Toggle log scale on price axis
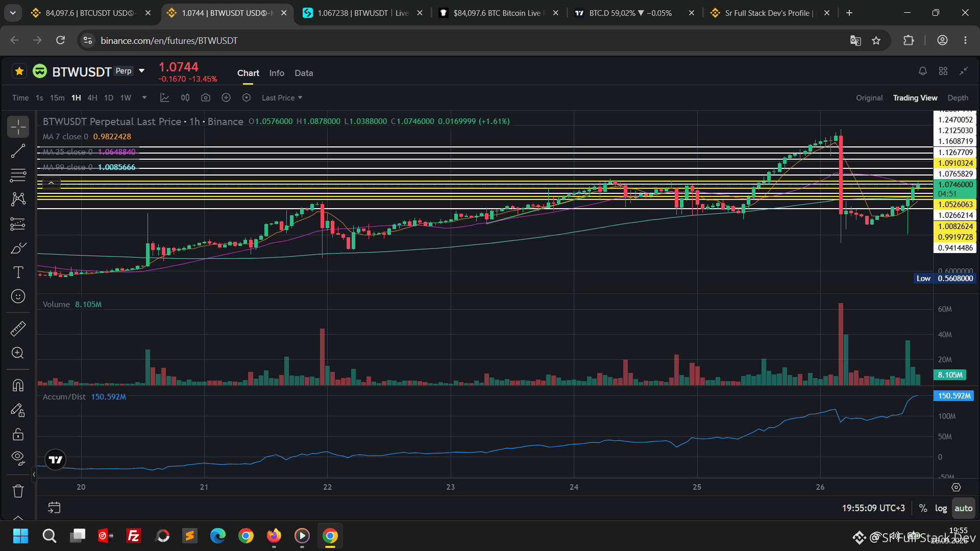This screenshot has height=551, width=980. [x=941, y=508]
